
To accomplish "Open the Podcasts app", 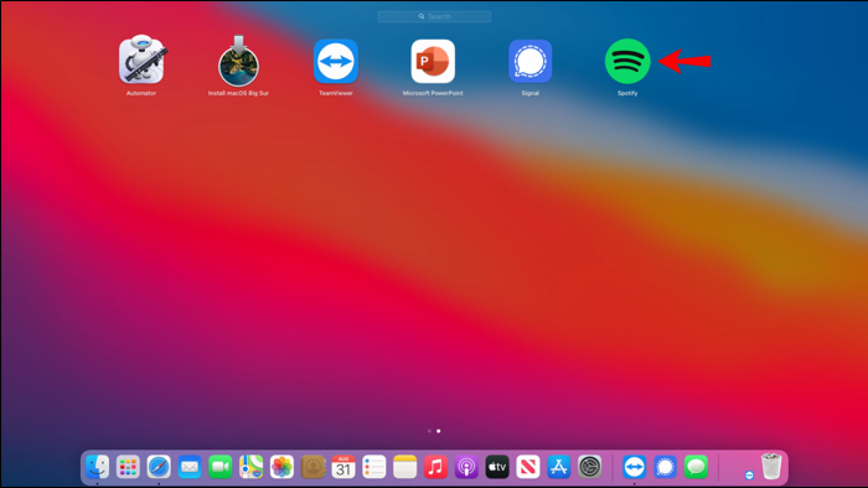I will click(466, 466).
